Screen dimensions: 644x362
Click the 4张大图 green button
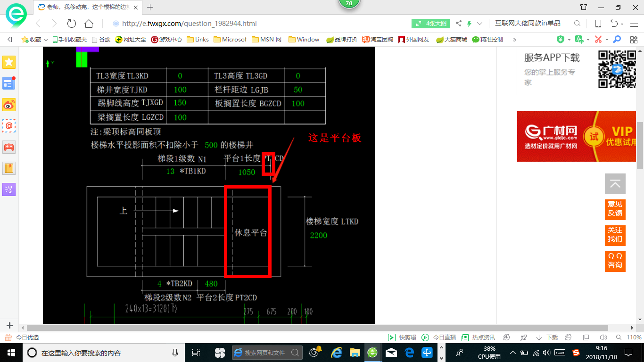(431, 24)
